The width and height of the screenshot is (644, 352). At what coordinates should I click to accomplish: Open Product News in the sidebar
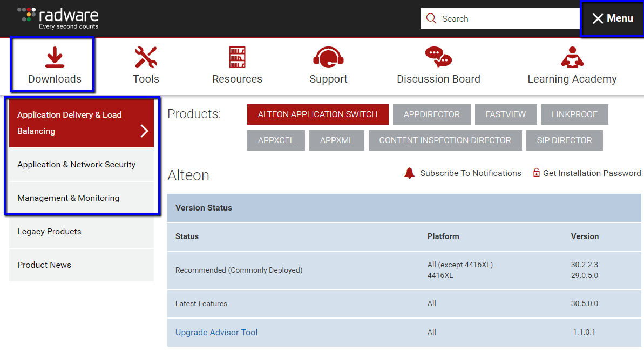click(44, 265)
